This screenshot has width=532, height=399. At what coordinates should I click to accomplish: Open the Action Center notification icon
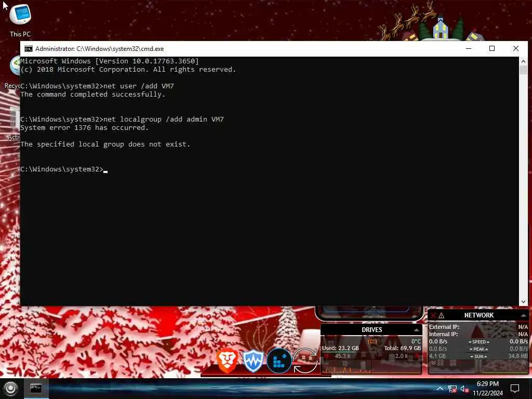click(515, 389)
